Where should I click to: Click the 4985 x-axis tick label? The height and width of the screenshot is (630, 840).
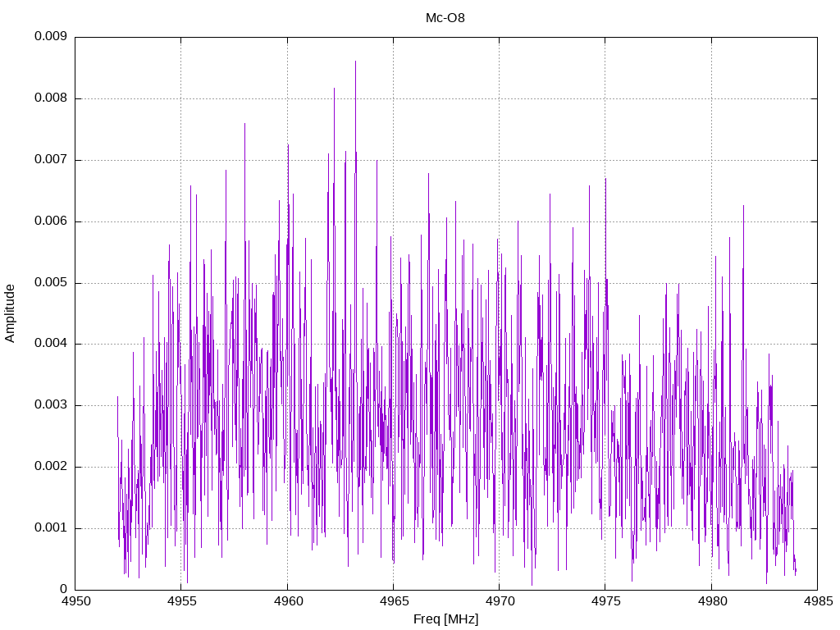[818, 601]
